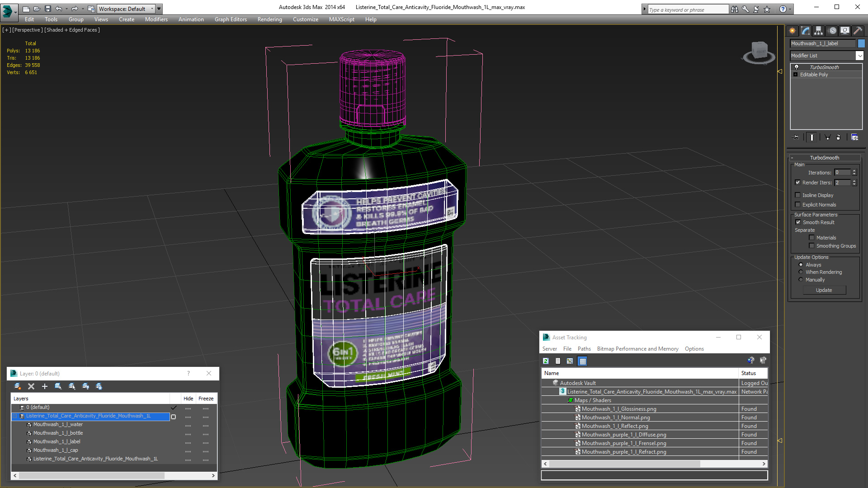Open the Graph Editors menu

coord(231,19)
